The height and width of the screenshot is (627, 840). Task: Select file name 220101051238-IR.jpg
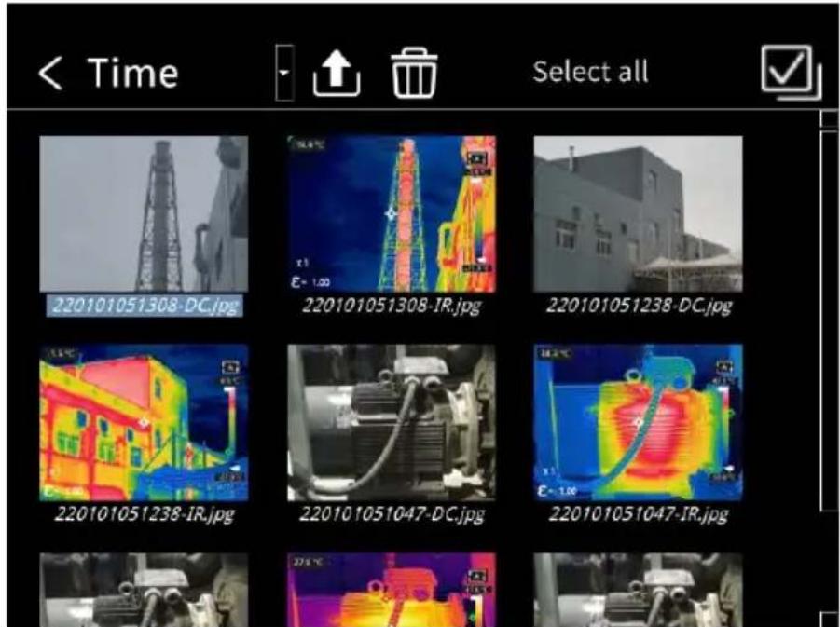145,514
